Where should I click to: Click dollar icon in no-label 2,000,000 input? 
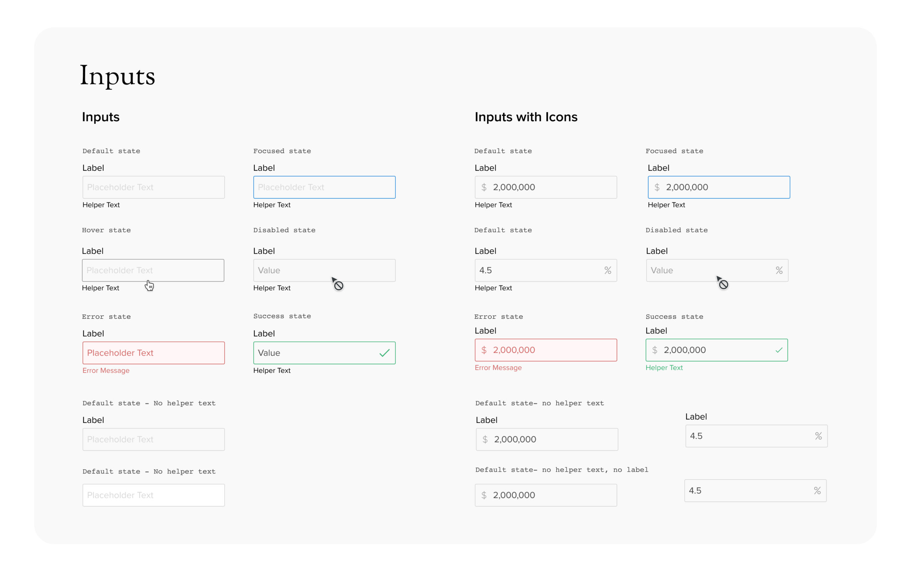pos(484,495)
